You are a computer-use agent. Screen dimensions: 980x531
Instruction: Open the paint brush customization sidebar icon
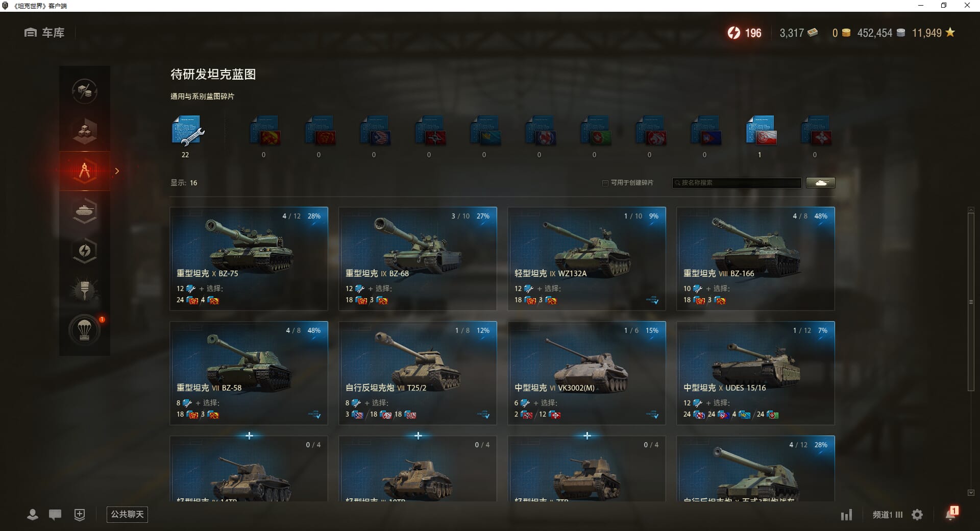[85, 290]
